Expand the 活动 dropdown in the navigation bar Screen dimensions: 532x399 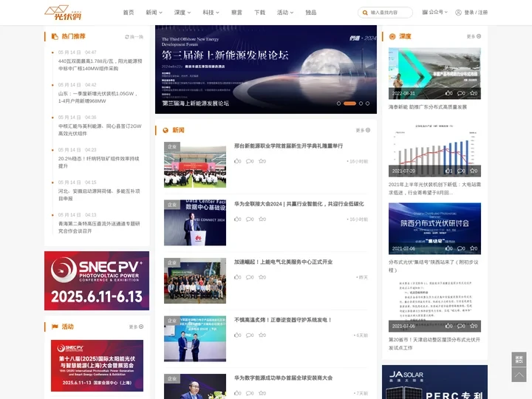285,13
